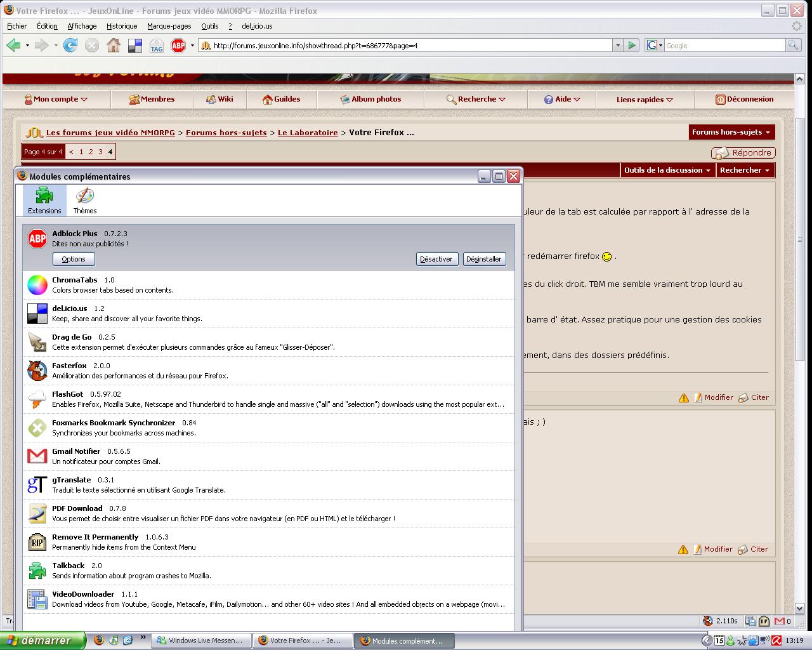Click the del.icio.us TAG toolbar icon
Image resolution: width=812 pixels, height=650 pixels.
pyautogui.click(x=157, y=45)
